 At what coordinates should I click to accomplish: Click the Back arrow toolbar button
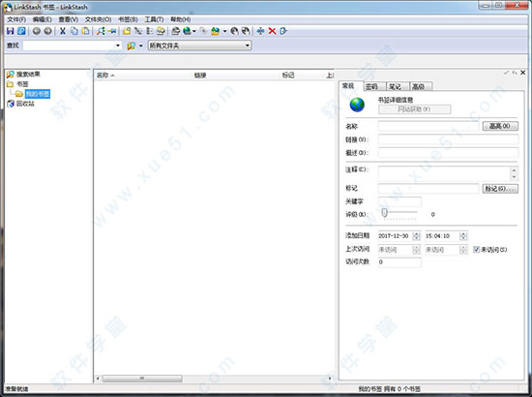[37, 31]
